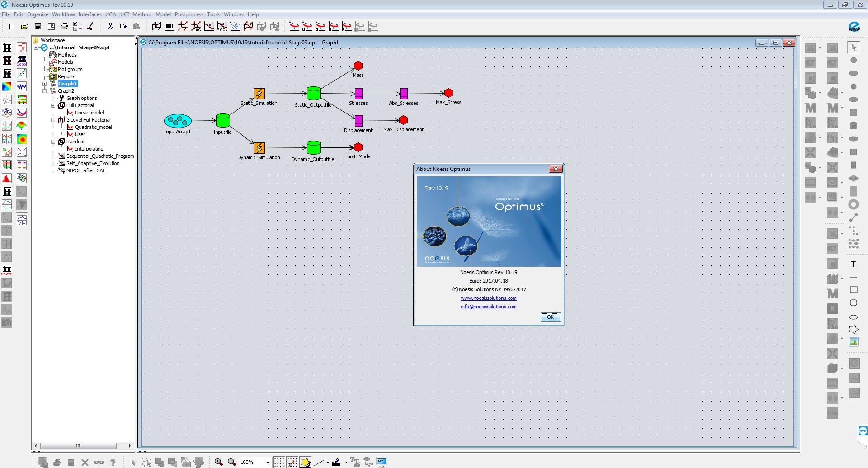Click the Print icon in the top toolbar

64,27
